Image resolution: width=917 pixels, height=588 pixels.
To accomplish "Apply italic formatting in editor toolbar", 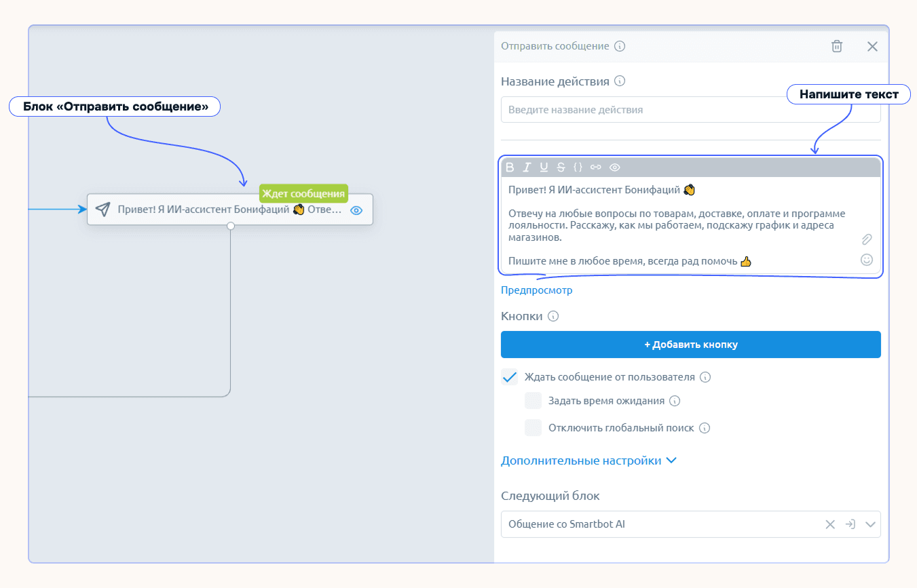I will 527,167.
